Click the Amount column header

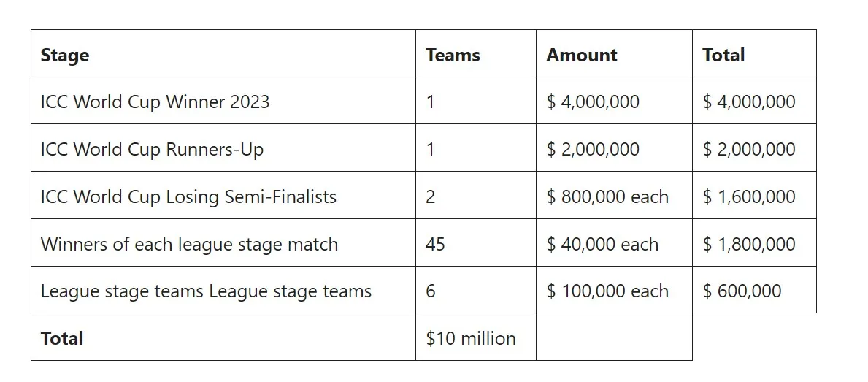pos(614,54)
